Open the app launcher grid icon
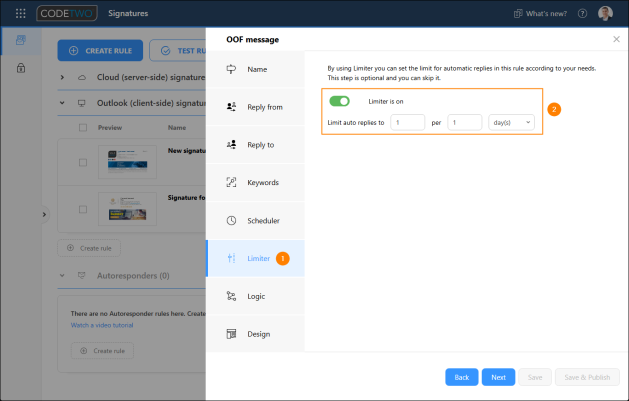 tap(20, 13)
